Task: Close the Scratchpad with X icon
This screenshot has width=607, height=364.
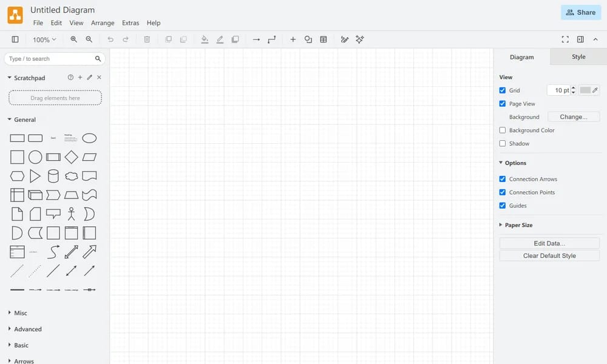Action: [99, 78]
